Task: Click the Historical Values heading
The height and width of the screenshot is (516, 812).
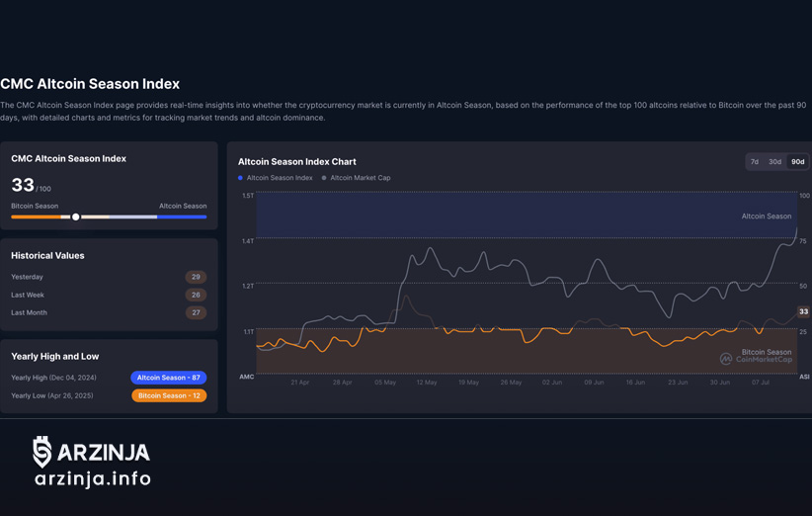Action: (47, 255)
